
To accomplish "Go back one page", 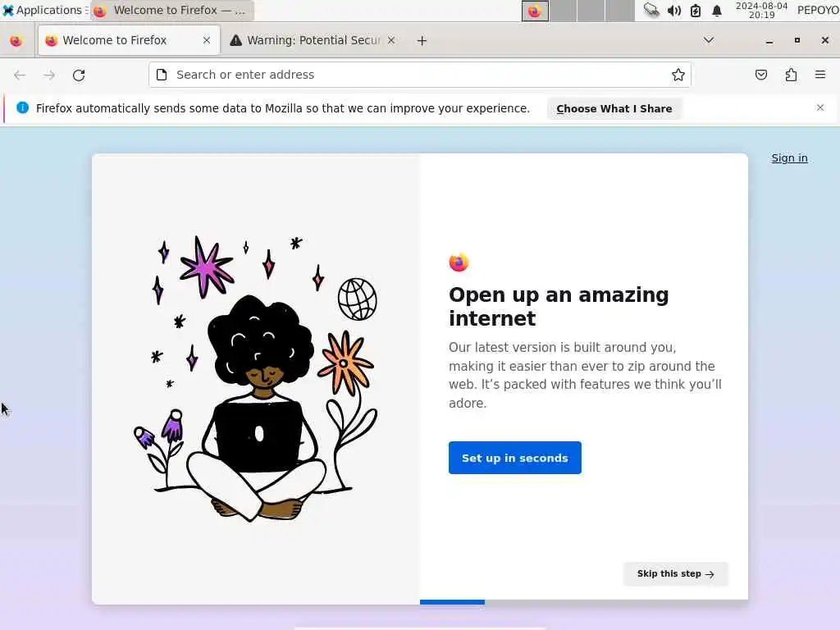I will pos(20,75).
